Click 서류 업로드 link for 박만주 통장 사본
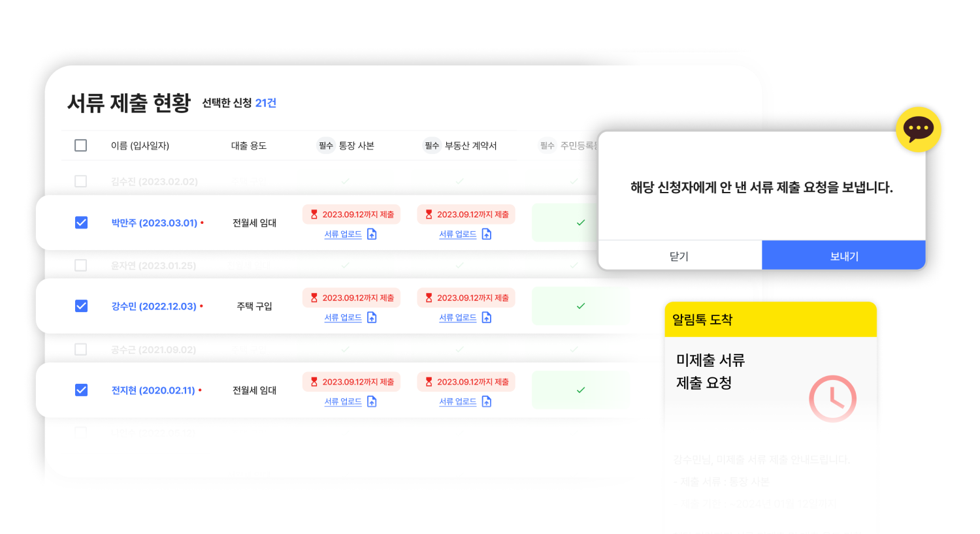The image size is (980, 534). (x=343, y=234)
